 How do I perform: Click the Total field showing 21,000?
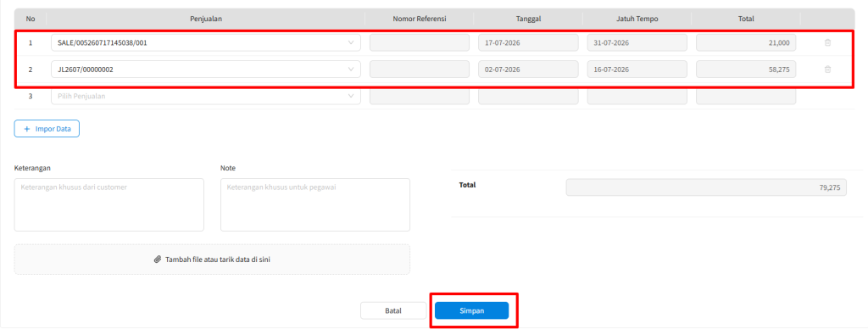pos(746,42)
